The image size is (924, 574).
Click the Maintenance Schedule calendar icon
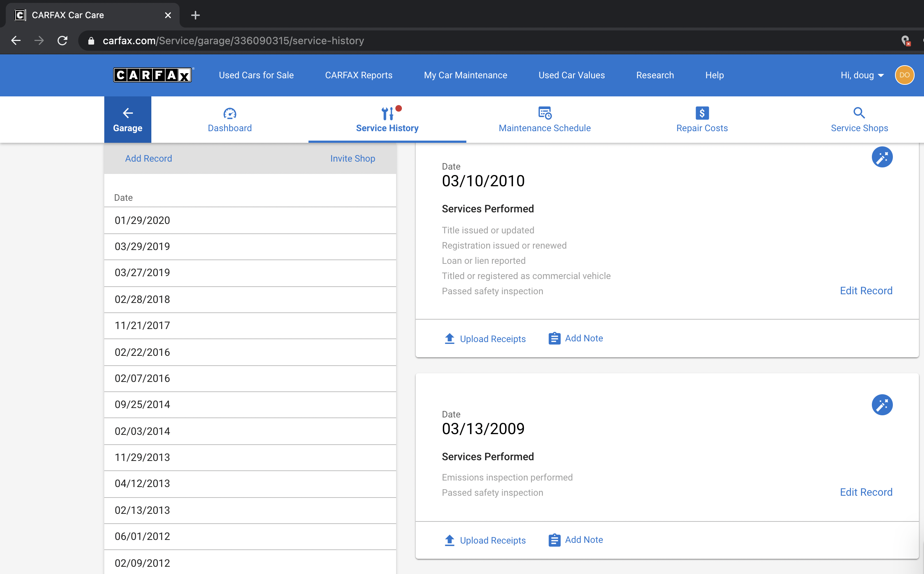[545, 113]
